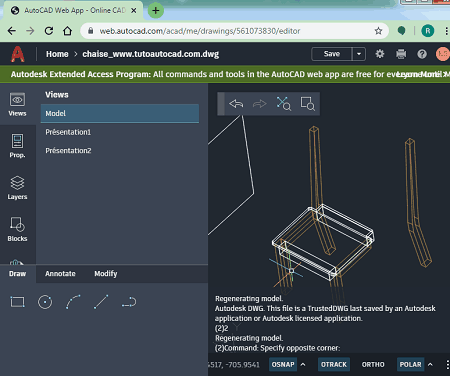This screenshot has width=450, height=376.
Task: Open the Layers panel
Action: 17,188
